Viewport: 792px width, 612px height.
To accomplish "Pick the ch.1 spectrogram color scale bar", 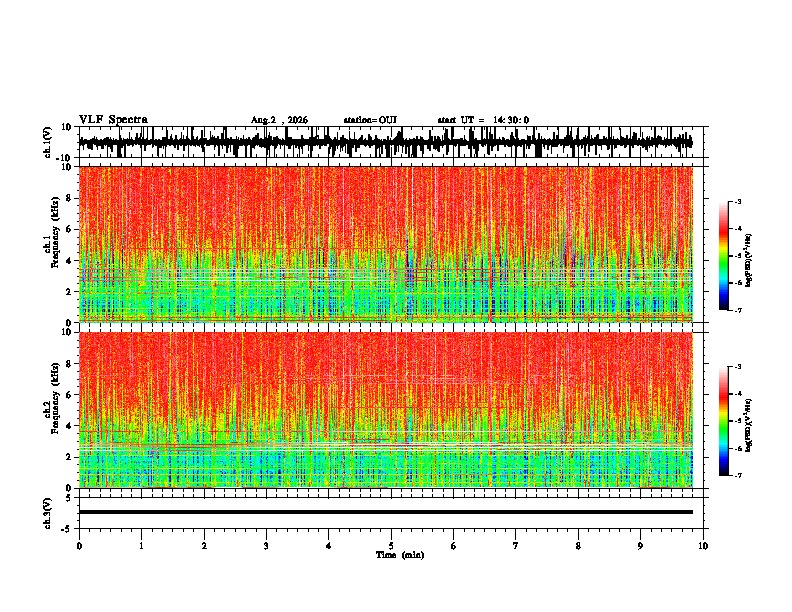I will tap(723, 256).
